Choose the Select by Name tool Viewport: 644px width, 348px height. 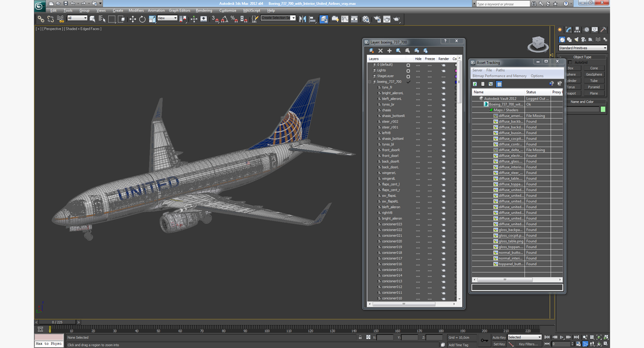pos(102,19)
